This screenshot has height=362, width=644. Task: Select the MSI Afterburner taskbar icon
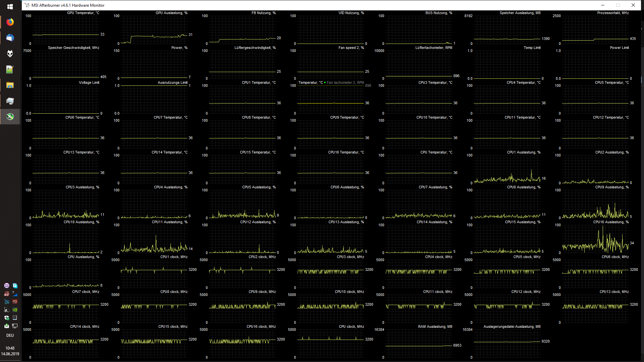click(x=10, y=117)
